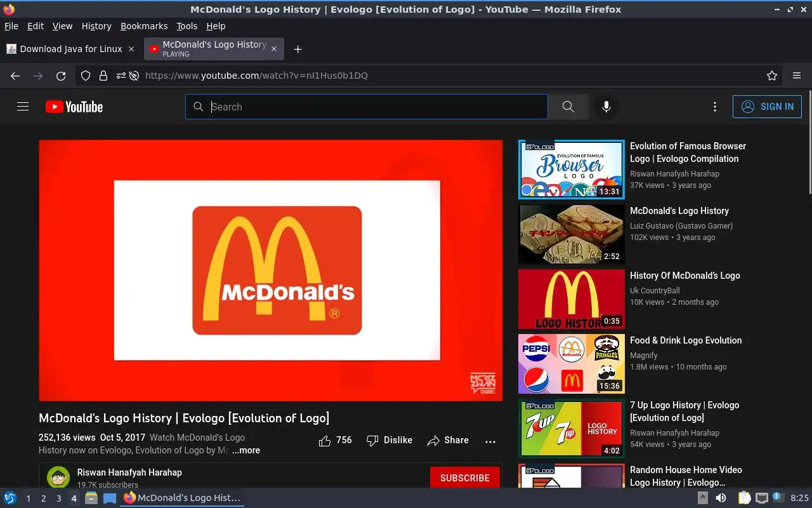Open Random House Home Video Logo title
The width and height of the screenshot is (812, 508).
click(x=686, y=476)
